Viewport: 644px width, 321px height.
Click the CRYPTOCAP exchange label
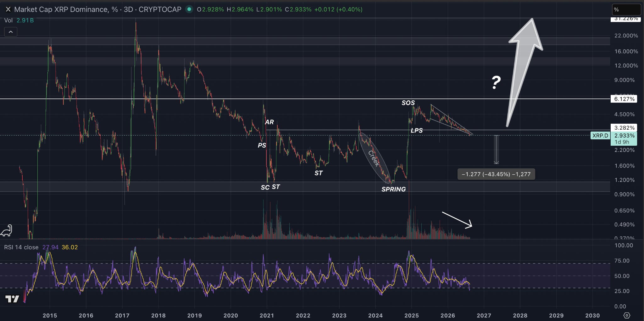[x=160, y=9]
